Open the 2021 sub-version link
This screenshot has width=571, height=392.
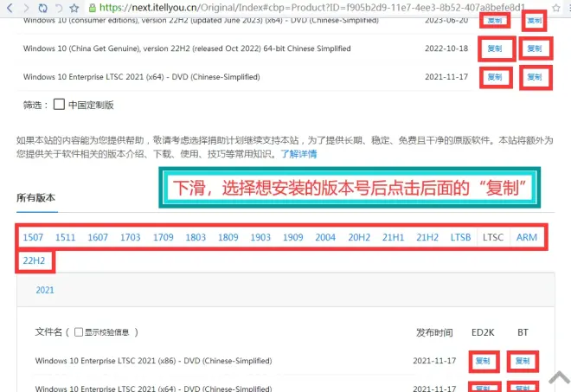pos(45,290)
